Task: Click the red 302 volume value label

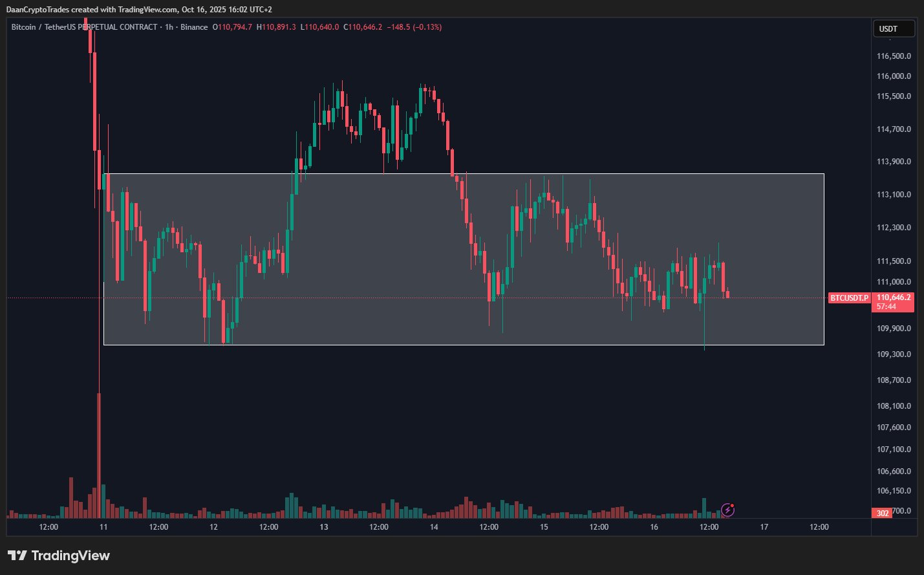Action: coord(883,513)
